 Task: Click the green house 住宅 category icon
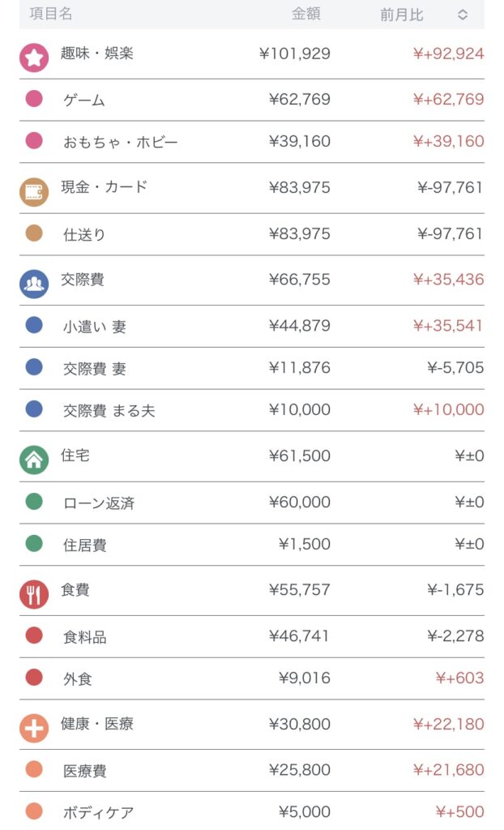pos(34,460)
